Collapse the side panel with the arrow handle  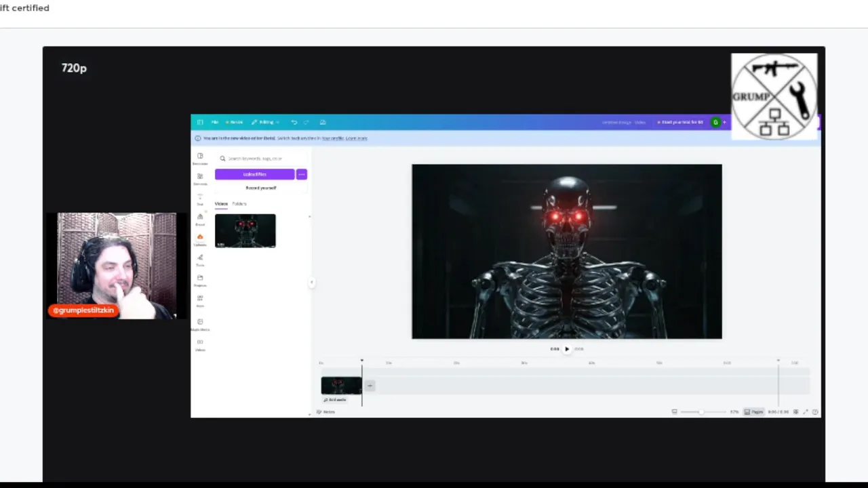point(312,283)
